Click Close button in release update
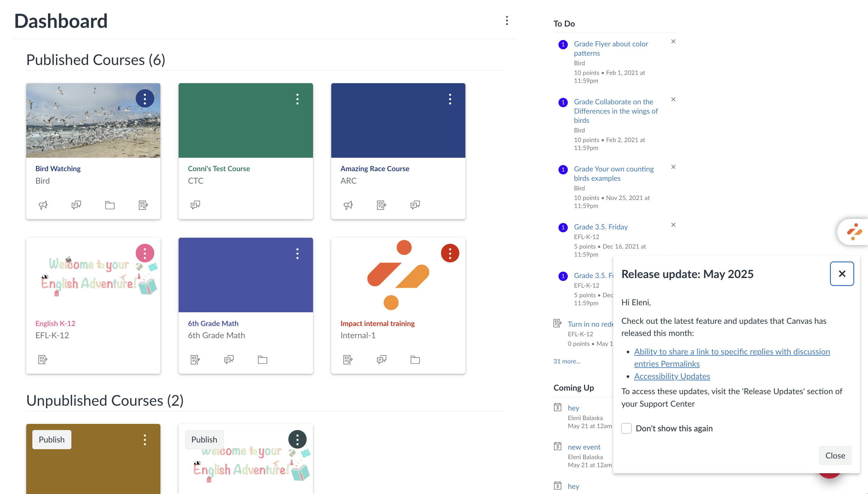Viewport: 868px width, 494px height. click(835, 455)
